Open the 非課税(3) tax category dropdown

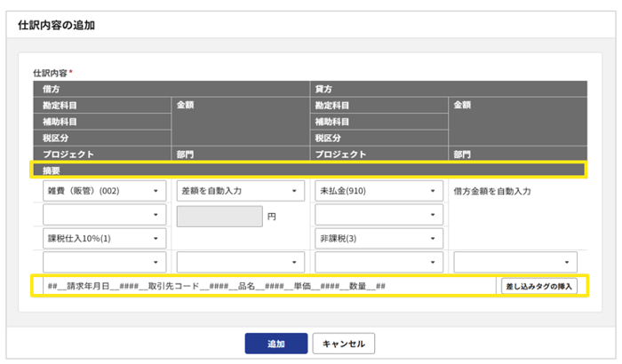(379, 239)
